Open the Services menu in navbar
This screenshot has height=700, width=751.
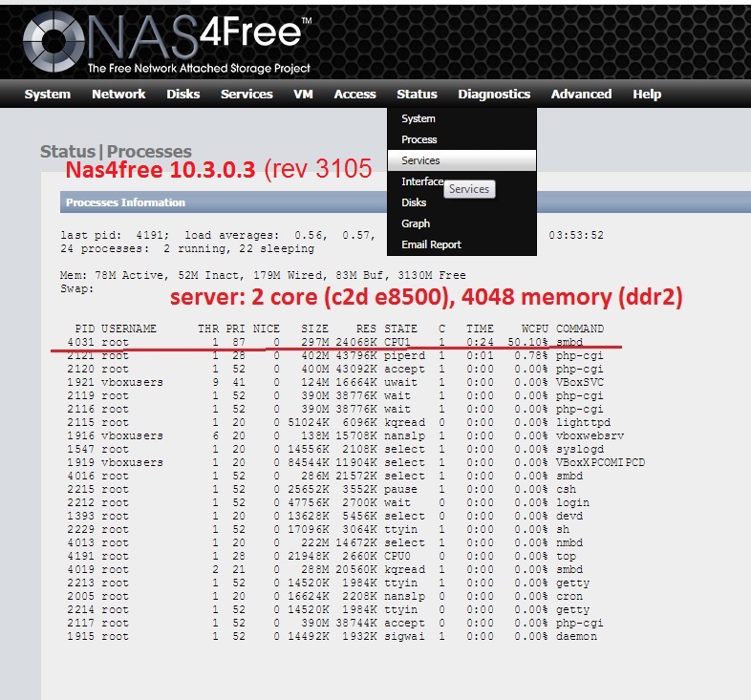pos(247,94)
